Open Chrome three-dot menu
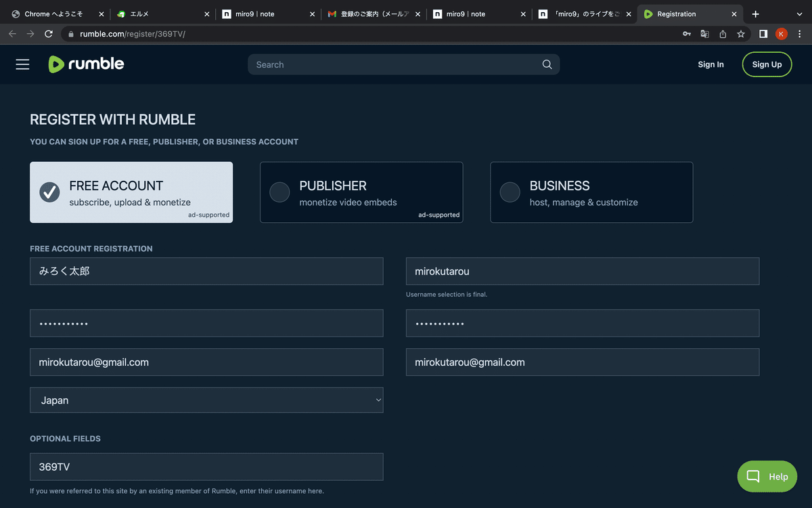This screenshot has width=812, height=508. (800, 34)
